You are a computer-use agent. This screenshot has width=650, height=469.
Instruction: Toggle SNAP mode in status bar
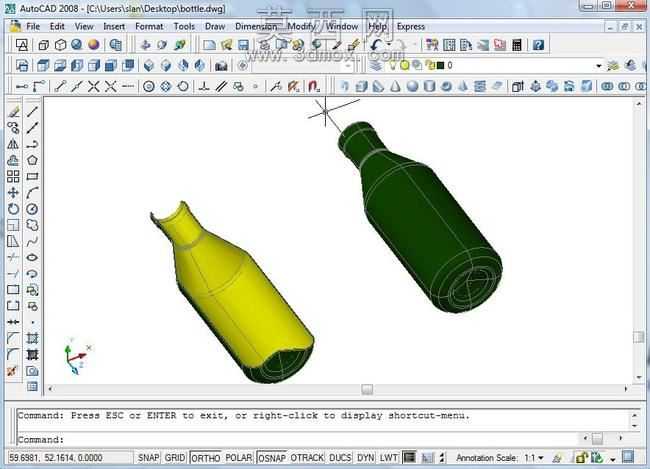point(148,457)
